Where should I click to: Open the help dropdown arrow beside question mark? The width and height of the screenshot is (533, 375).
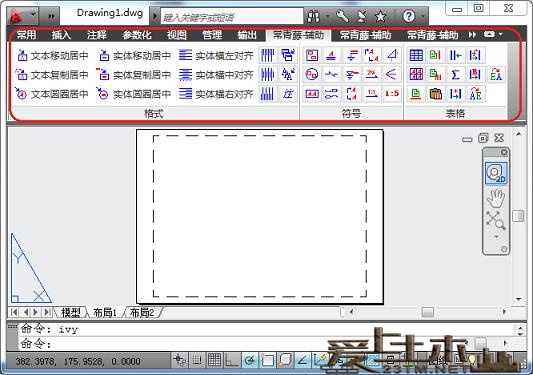click(423, 16)
